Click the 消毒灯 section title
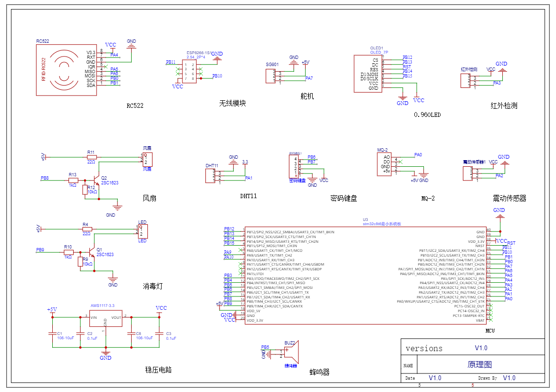The height and width of the screenshot is (392, 556). 153,286
